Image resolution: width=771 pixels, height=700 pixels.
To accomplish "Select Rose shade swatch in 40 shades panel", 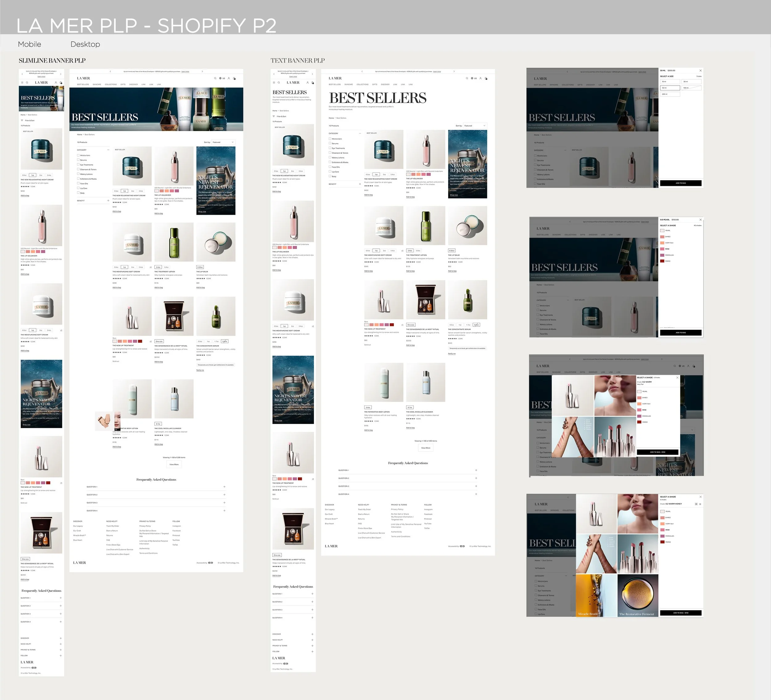I will (x=662, y=249).
